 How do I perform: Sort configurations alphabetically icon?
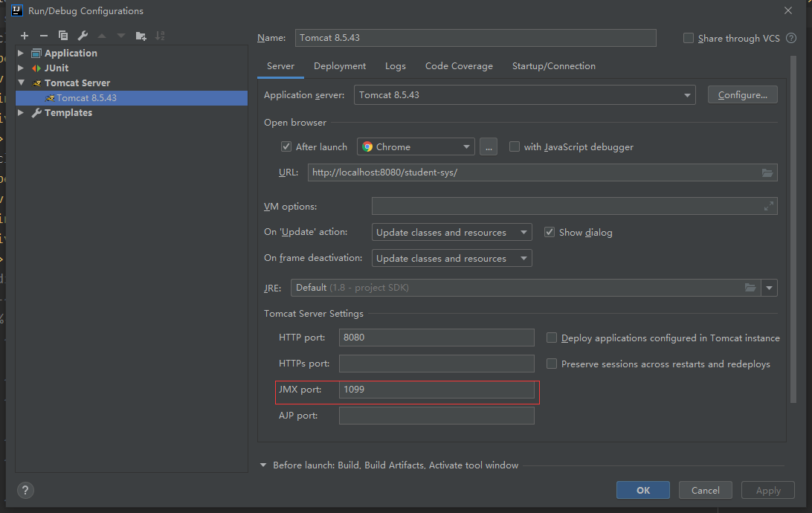tap(160, 36)
